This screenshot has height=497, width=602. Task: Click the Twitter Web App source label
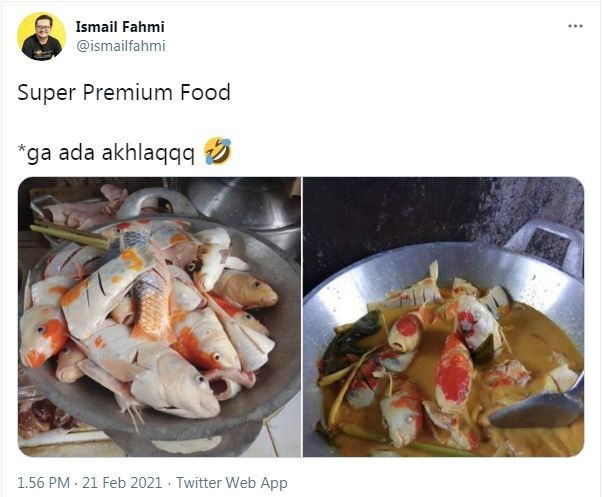[x=232, y=482]
